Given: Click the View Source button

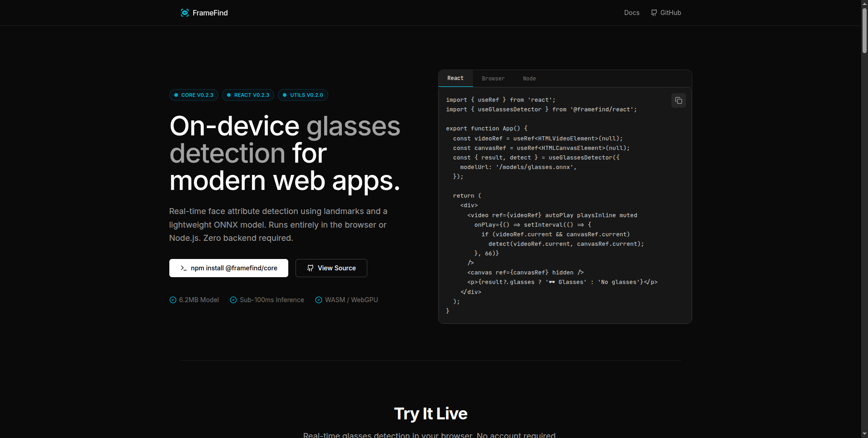Looking at the screenshot, I should coord(331,268).
